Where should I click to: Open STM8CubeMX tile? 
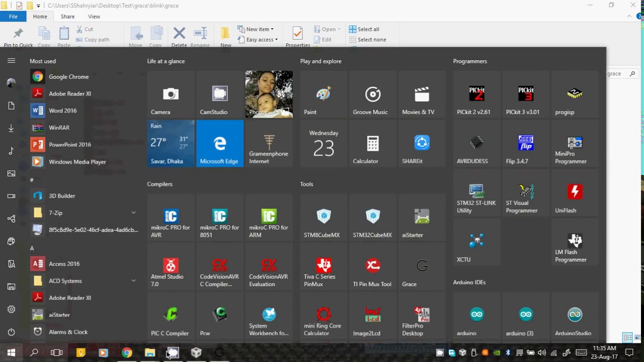(324, 217)
